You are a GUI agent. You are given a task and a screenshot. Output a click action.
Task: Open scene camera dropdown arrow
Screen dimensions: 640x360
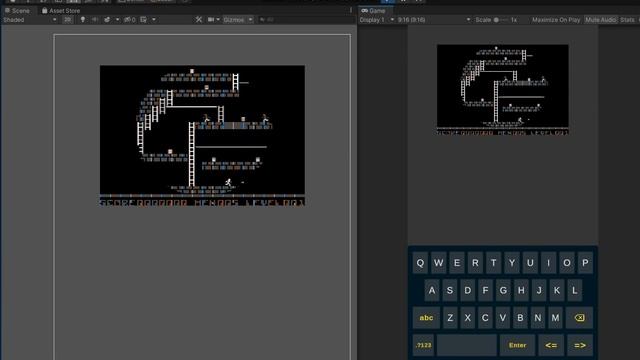218,20
